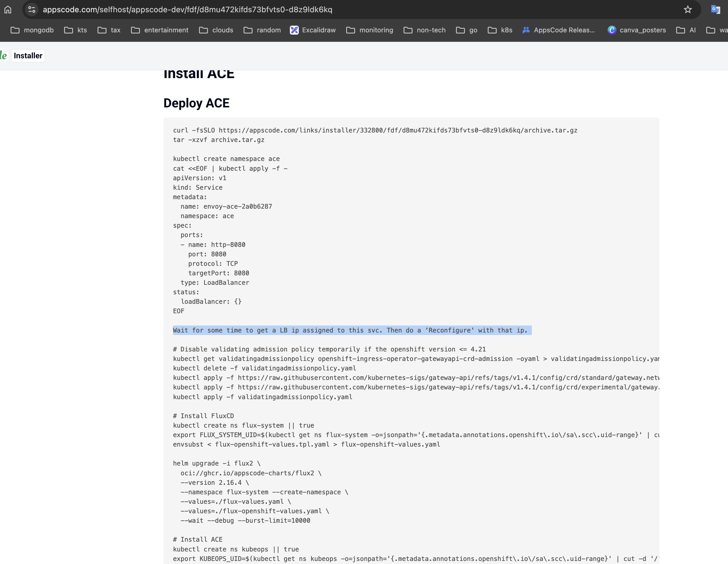Open the clouds bookmark folder
728x564 pixels.
pos(216,30)
